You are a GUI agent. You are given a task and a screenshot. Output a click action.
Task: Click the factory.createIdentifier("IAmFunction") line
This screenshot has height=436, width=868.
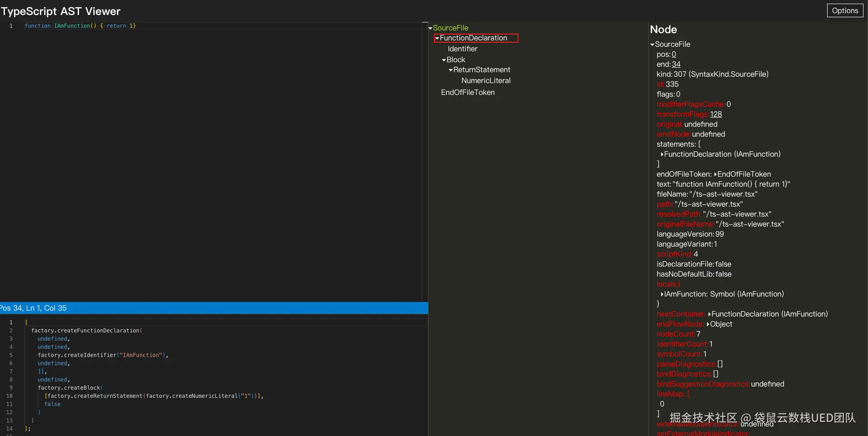pos(103,355)
